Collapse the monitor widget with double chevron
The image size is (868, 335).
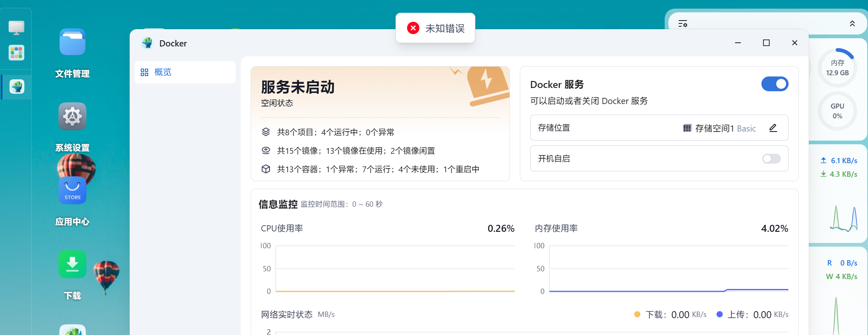(x=852, y=23)
